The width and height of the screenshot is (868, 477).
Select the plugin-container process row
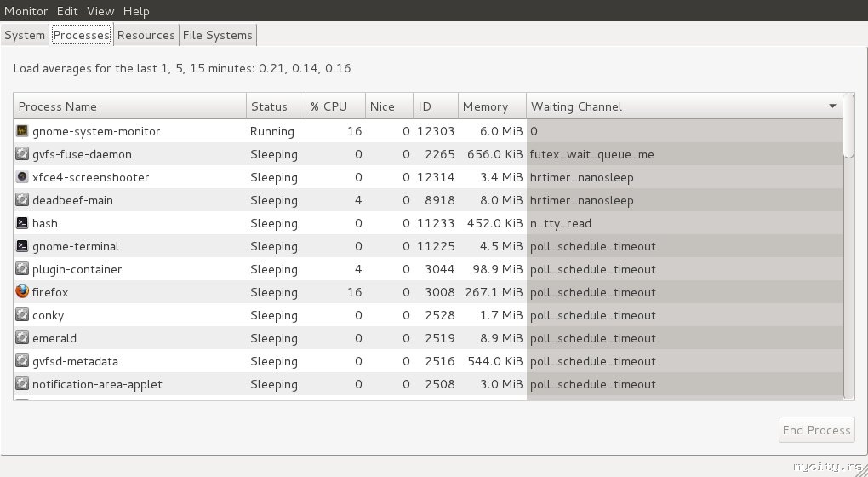pyautogui.click(x=255, y=269)
